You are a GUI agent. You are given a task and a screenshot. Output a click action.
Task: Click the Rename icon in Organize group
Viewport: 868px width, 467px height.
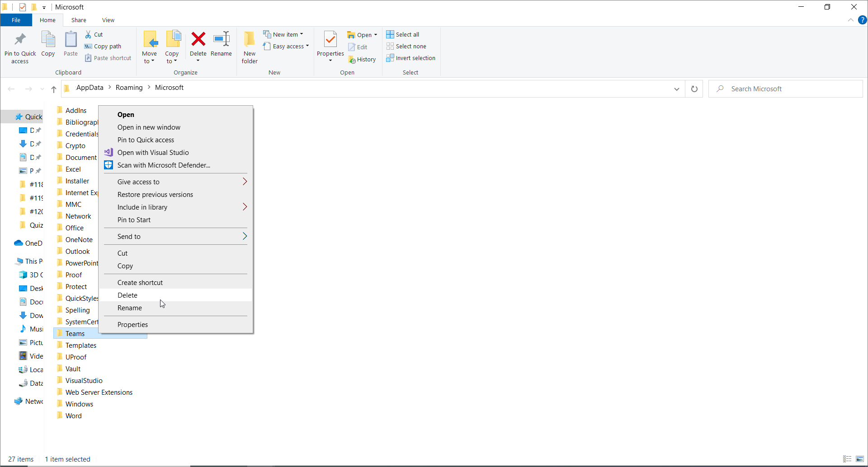point(221,44)
